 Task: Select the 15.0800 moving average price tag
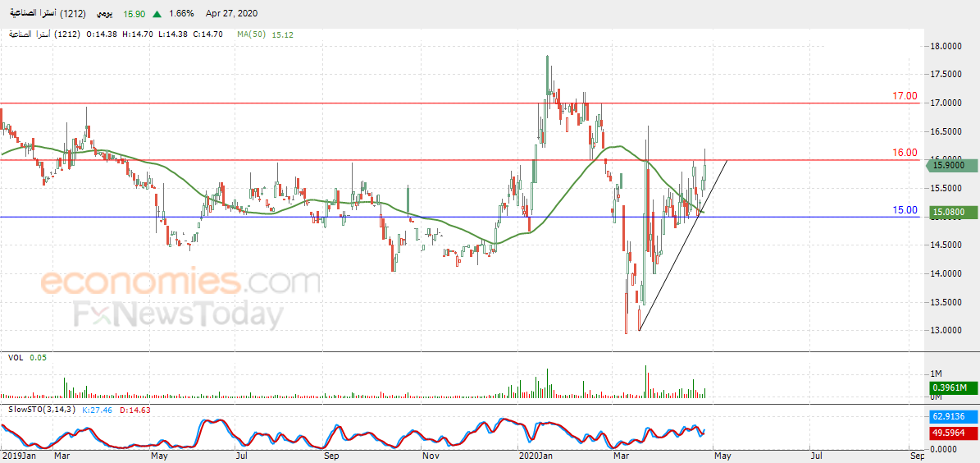[952, 213]
